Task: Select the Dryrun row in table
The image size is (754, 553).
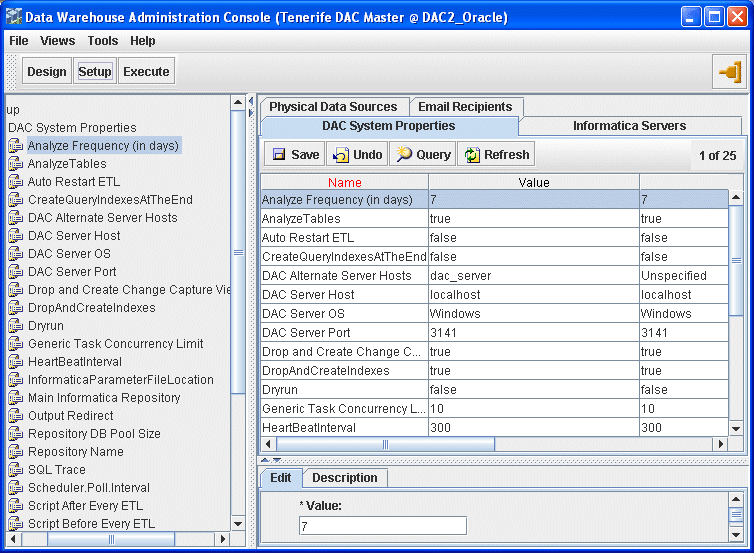Action: (x=494, y=390)
